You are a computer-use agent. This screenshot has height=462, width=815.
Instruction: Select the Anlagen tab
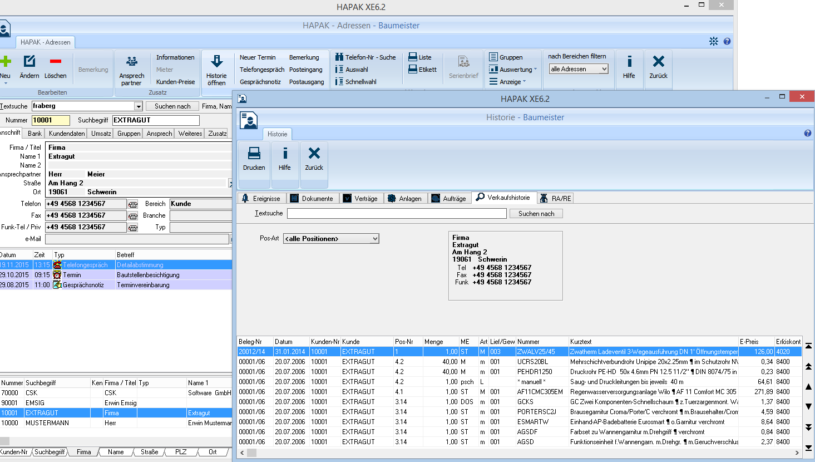click(404, 199)
